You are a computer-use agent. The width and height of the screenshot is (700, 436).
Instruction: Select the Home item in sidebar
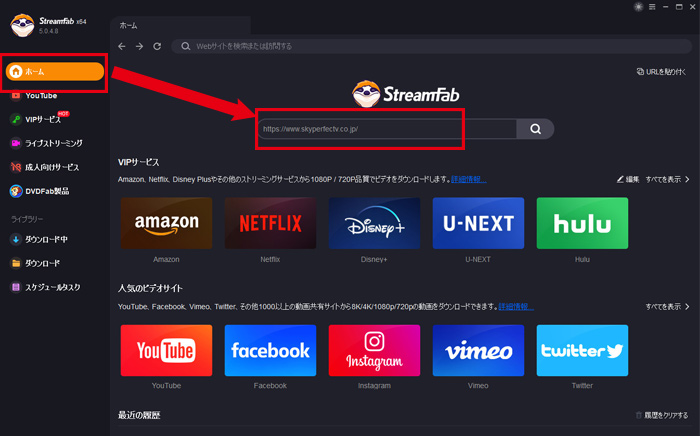click(54, 71)
